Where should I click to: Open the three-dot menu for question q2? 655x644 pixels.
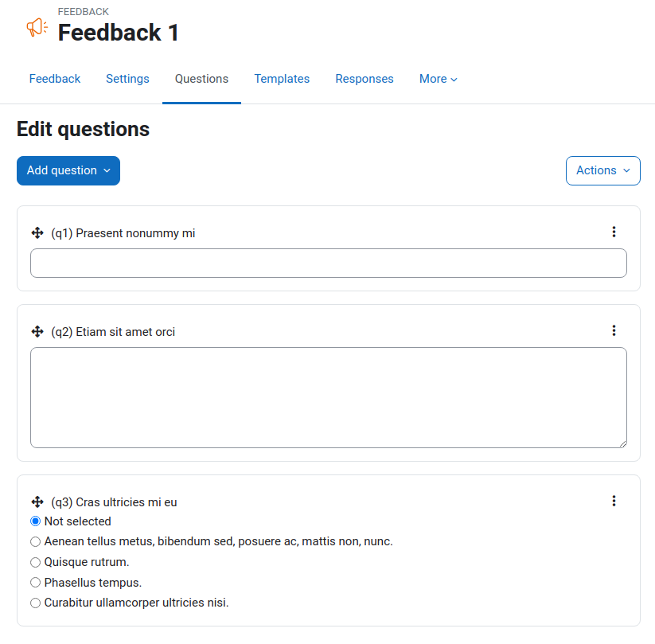[614, 330]
